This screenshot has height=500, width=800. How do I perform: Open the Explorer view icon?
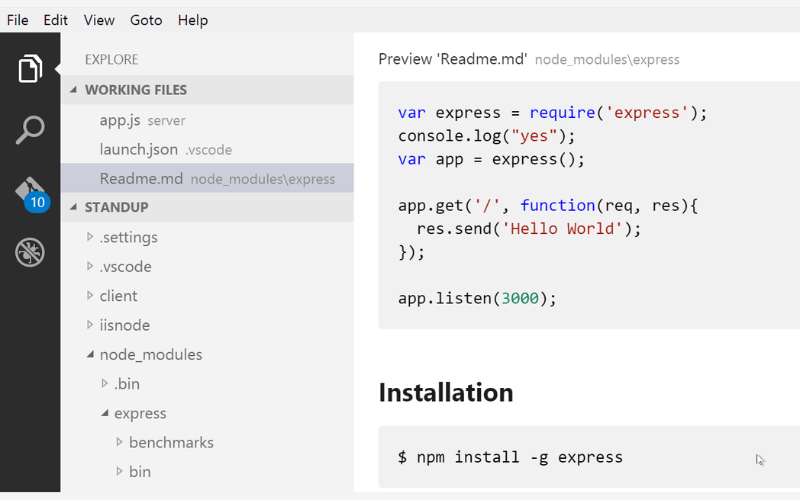coord(30,69)
